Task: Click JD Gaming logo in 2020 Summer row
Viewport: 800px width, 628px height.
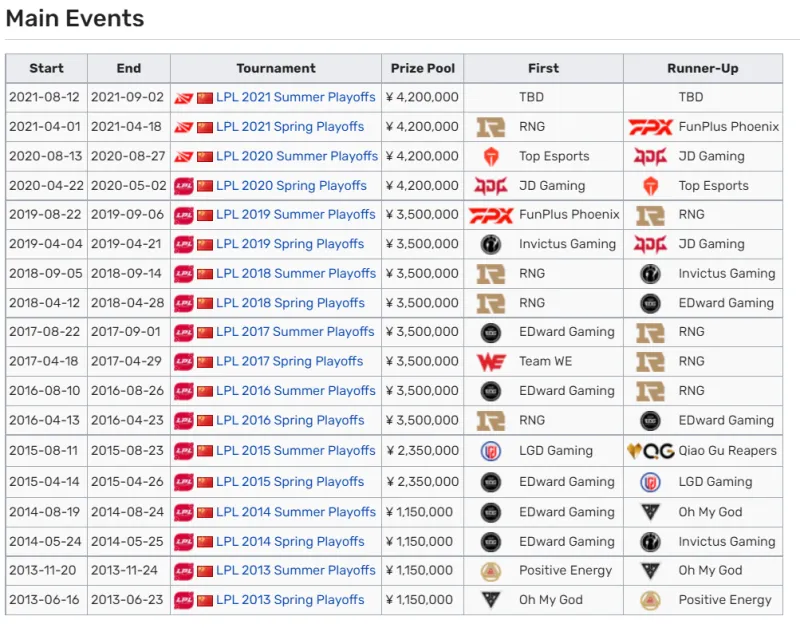Action: (650, 156)
